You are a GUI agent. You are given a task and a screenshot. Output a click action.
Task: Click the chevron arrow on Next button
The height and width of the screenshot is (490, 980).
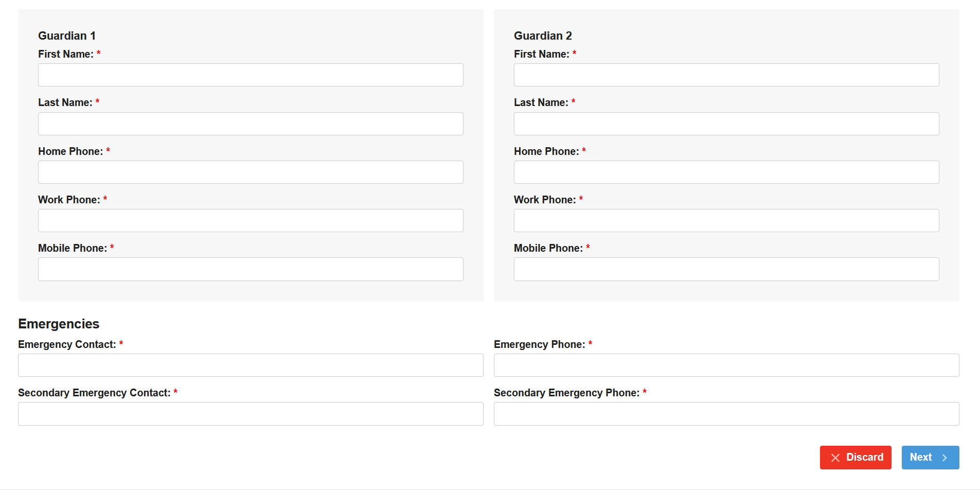click(945, 458)
